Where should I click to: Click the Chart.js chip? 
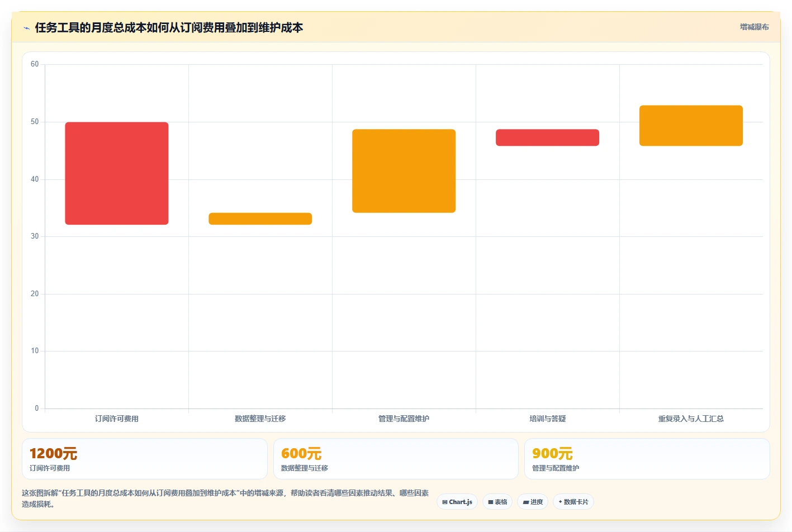click(x=457, y=502)
